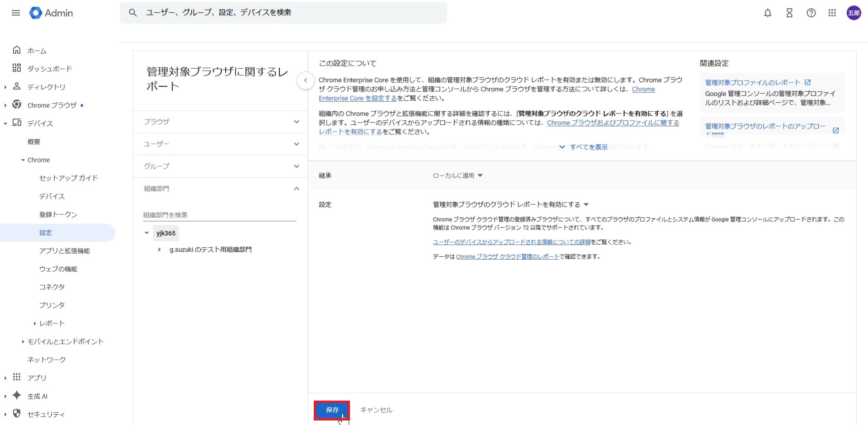868x425 pixels.
Task: Click the 組織部門を検索 search field
Action: (x=219, y=215)
